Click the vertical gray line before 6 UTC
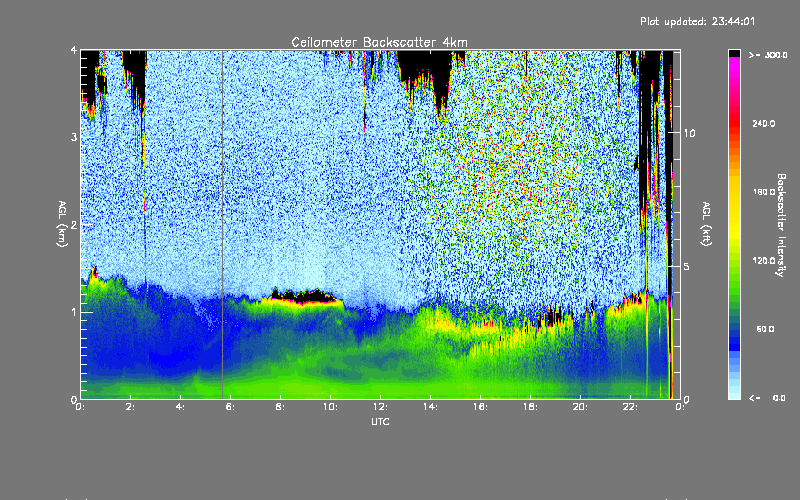This screenshot has width=800, height=500. [x=222, y=224]
